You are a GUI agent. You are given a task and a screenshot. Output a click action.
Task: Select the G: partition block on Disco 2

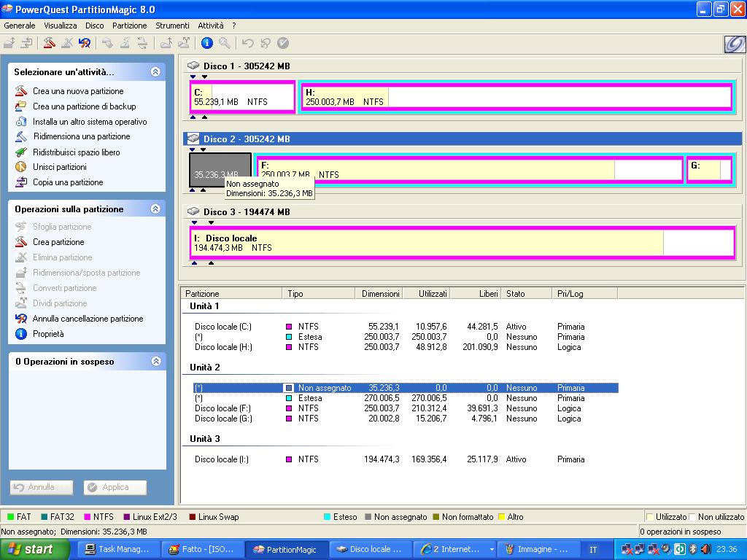(x=709, y=170)
